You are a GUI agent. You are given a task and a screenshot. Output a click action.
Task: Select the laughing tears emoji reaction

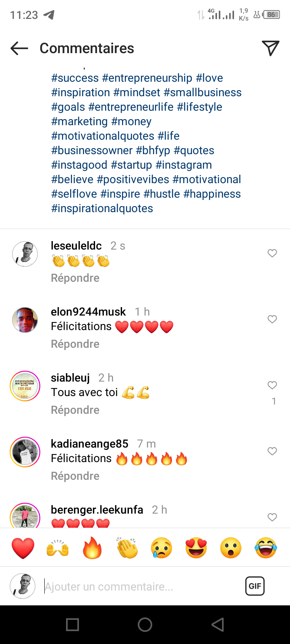tap(266, 548)
